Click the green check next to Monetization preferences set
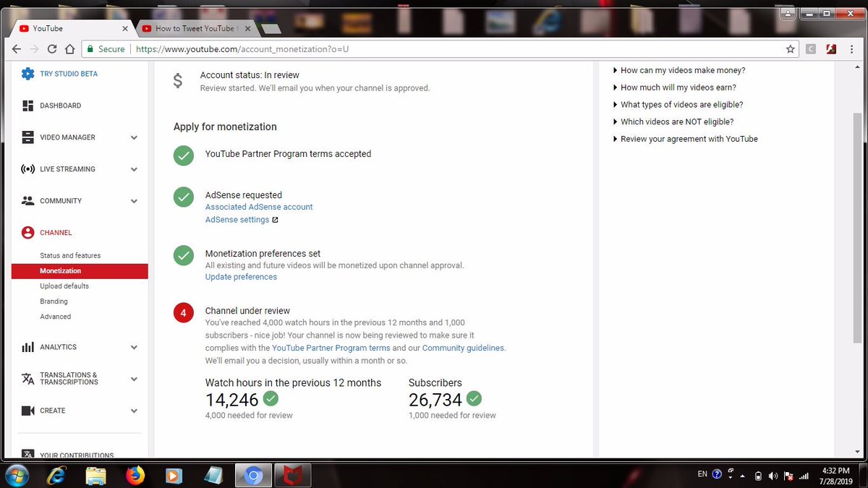This screenshot has height=488, width=868. tap(184, 255)
